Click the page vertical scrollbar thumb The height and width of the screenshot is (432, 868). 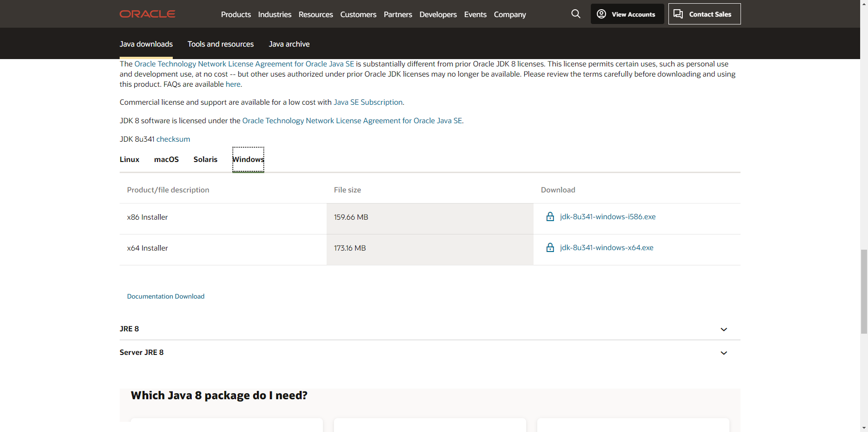(864, 291)
